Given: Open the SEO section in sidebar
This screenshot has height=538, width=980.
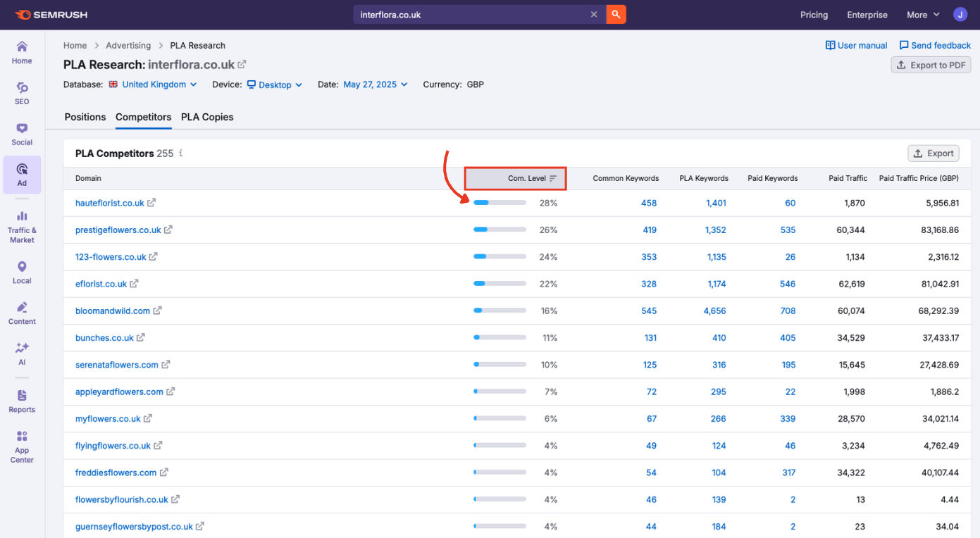Looking at the screenshot, I should point(22,92).
